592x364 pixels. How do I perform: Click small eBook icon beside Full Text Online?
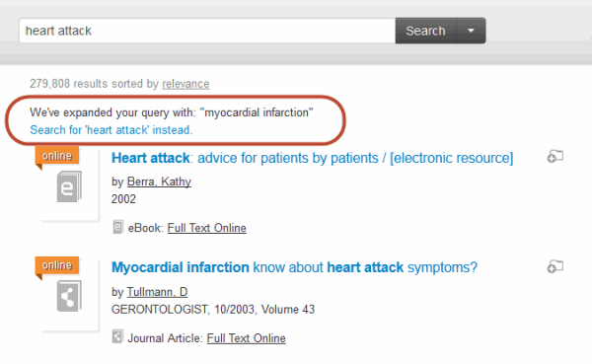[x=117, y=227]
